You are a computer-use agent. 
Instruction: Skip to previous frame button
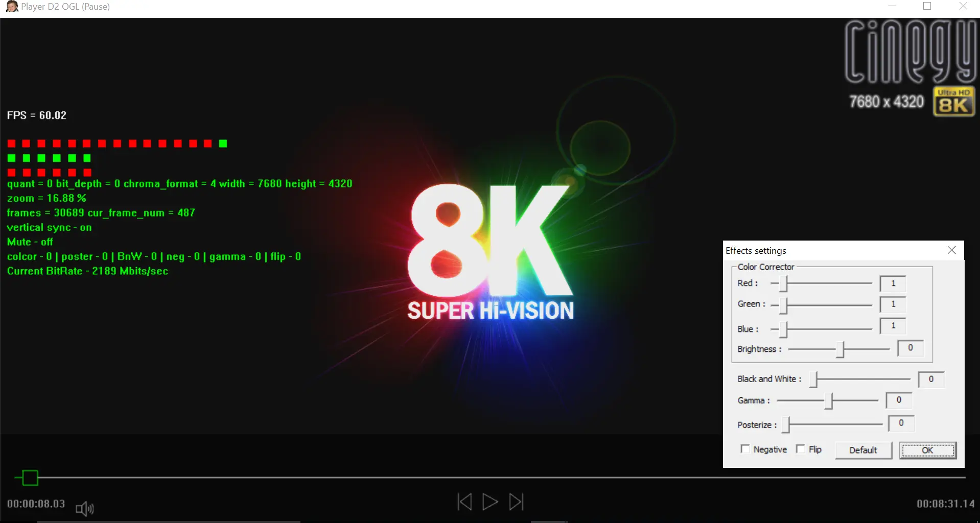(x=464, y=502)
